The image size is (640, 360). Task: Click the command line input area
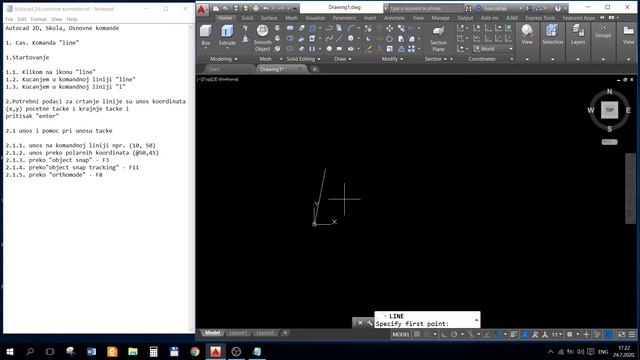click(424, 324)
